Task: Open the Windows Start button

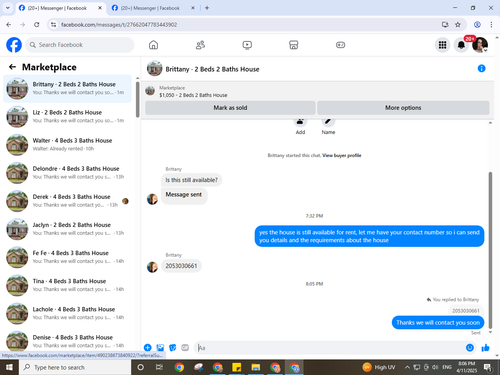Action: (9, 367)
